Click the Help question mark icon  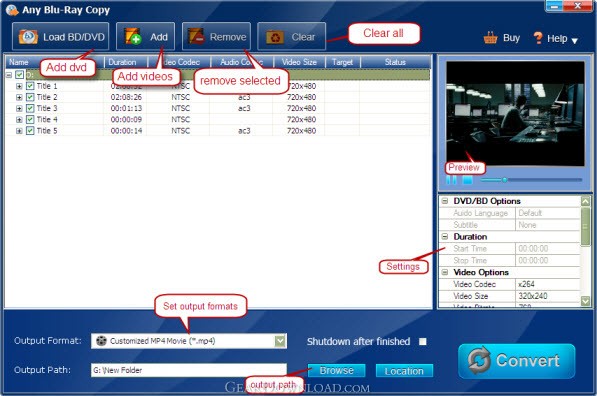coord(538,38)
